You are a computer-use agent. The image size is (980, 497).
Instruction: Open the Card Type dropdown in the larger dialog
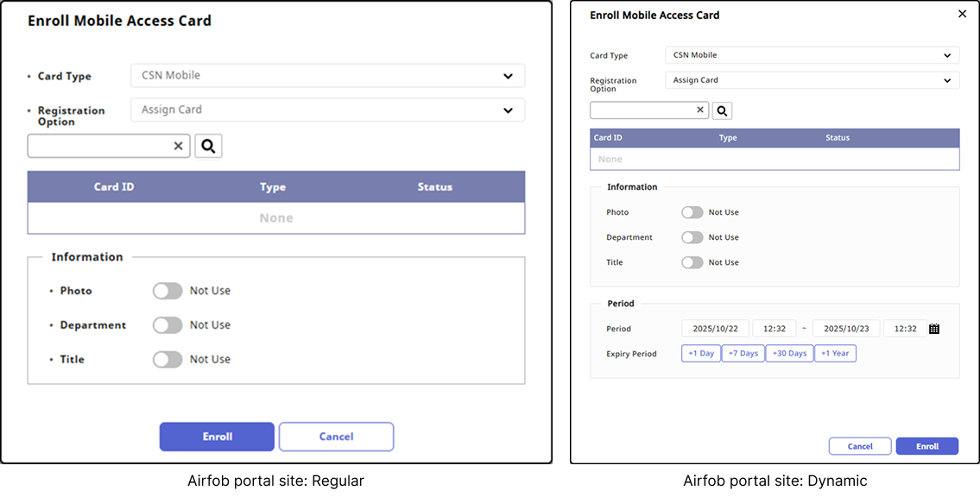click(x=327, y=76)
